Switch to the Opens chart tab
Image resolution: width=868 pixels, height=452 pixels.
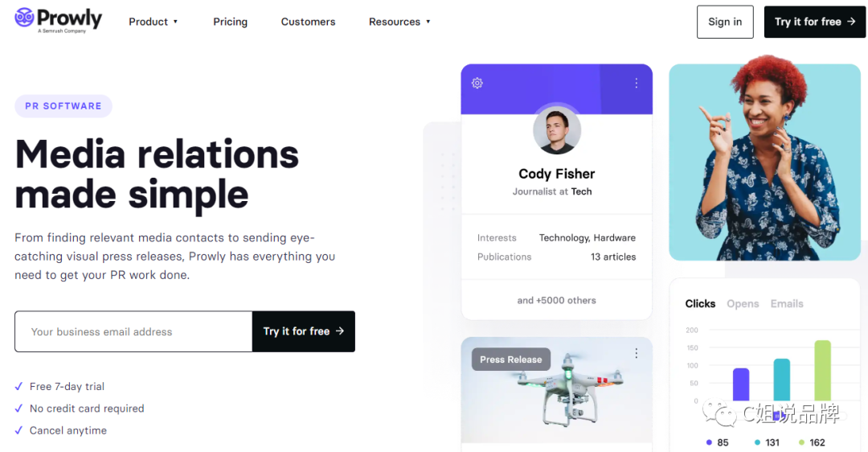point(743,304)
